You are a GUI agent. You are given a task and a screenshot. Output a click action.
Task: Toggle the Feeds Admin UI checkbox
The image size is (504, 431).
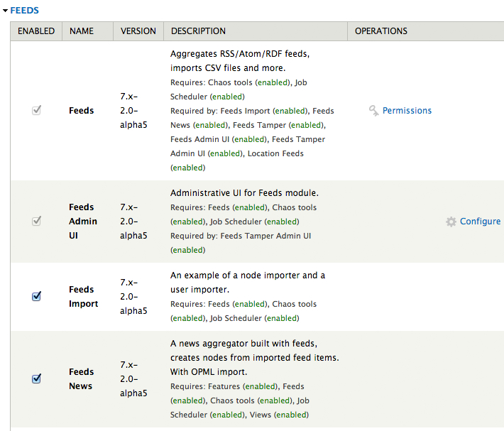coord(36,222)
